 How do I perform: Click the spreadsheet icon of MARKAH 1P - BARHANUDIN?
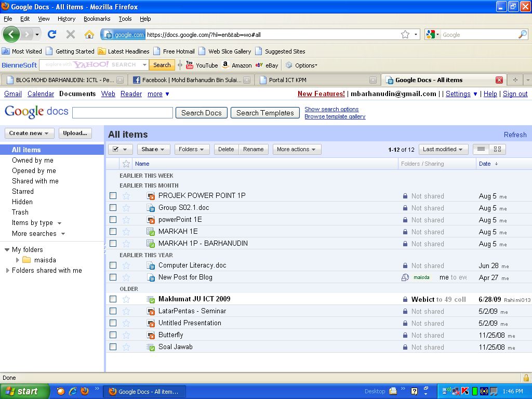point(151,243)
